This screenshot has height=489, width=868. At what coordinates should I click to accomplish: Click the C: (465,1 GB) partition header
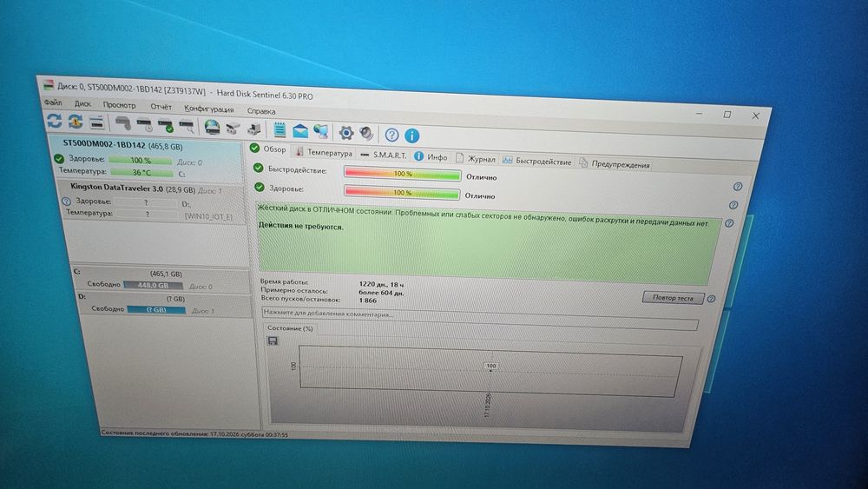point(161,273)
